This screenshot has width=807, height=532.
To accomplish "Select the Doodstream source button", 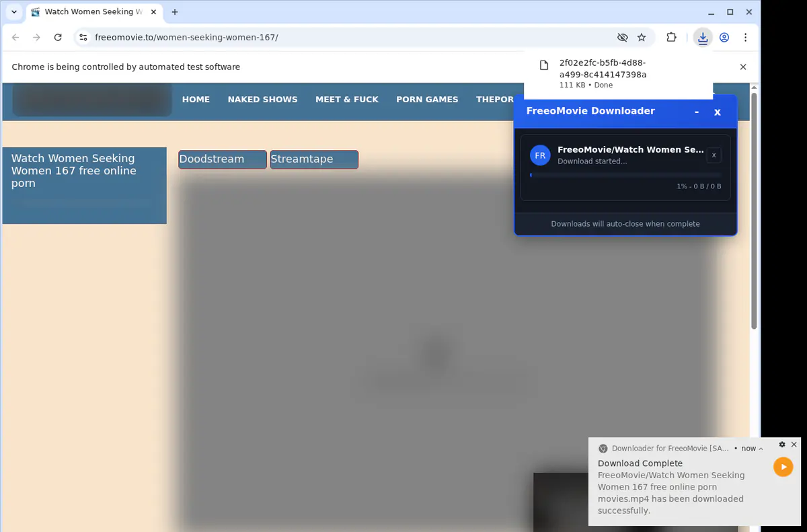I will (223, 159).
